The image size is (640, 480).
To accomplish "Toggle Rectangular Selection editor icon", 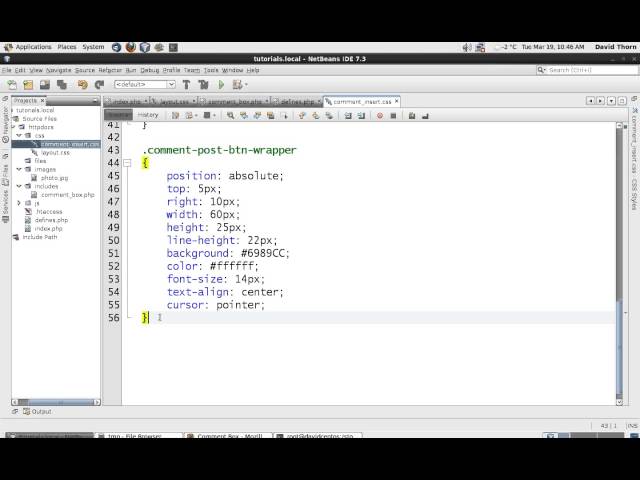I will tap(284, 116).
